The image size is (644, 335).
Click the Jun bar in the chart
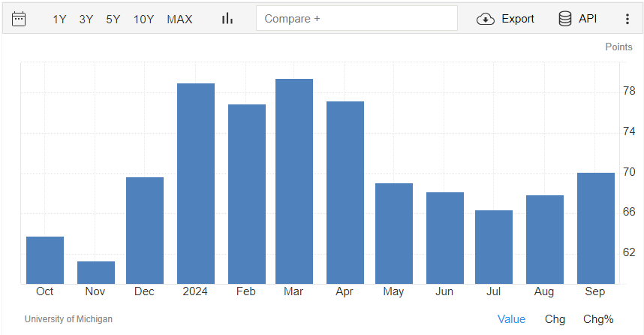(x=445, y=238)
